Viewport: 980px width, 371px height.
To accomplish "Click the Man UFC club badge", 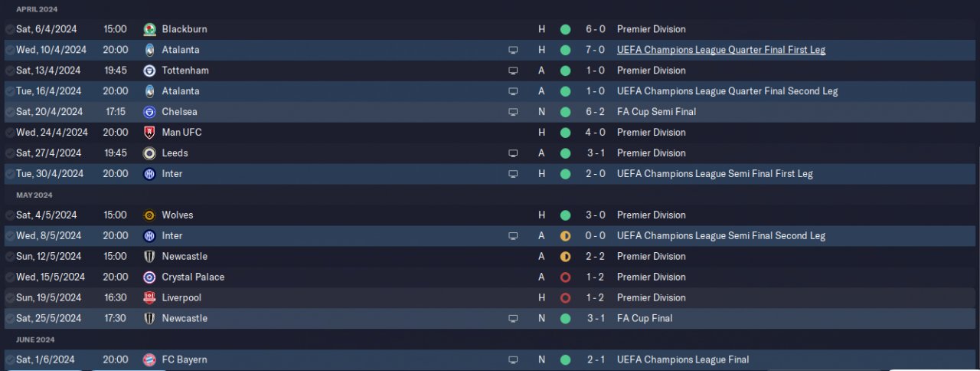I will pyautogui.click(x=149, y=133).
